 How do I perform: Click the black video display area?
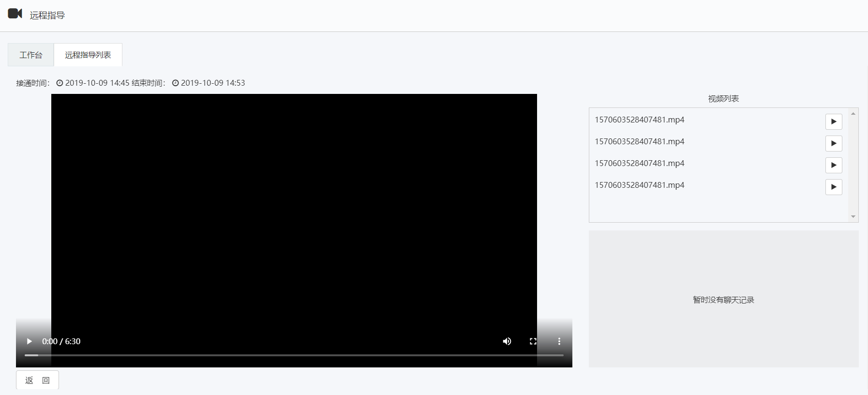point(294,203)
